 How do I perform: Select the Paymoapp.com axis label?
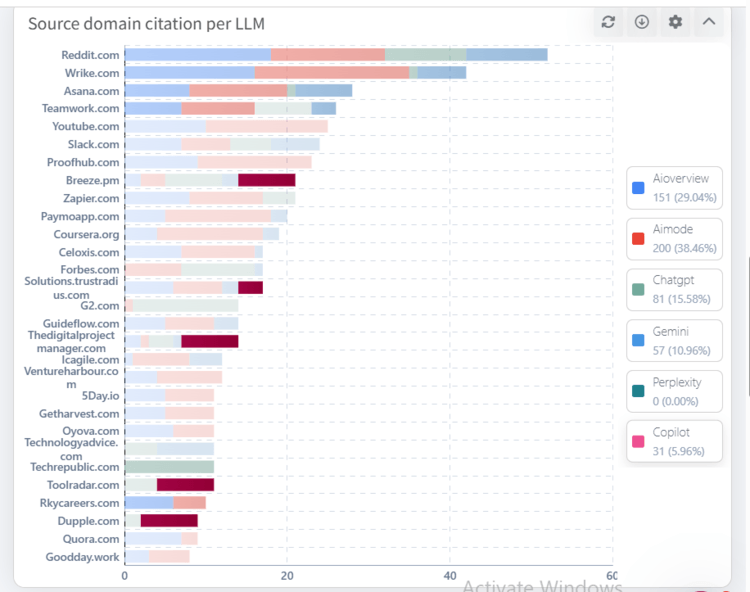coord(80,217)
